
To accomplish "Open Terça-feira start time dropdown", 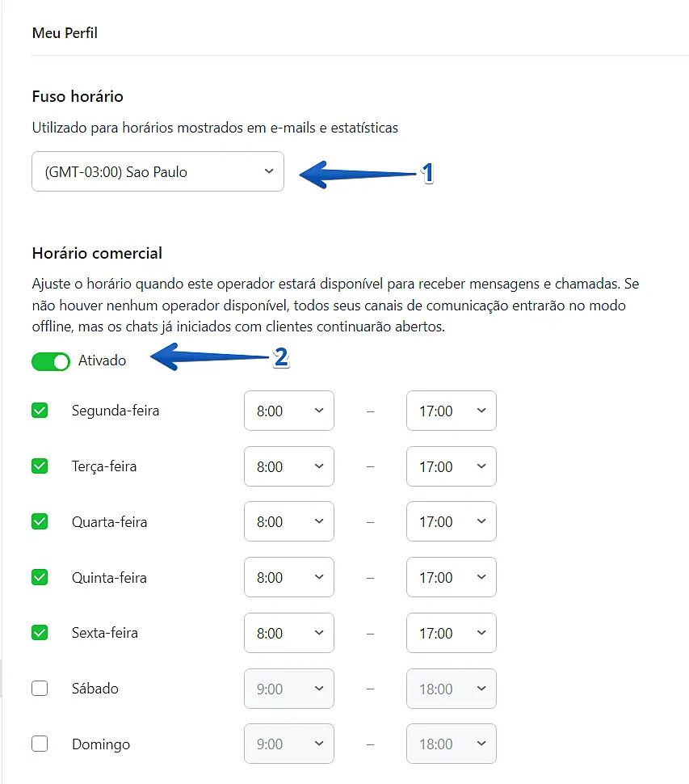I will coord(288,466).
